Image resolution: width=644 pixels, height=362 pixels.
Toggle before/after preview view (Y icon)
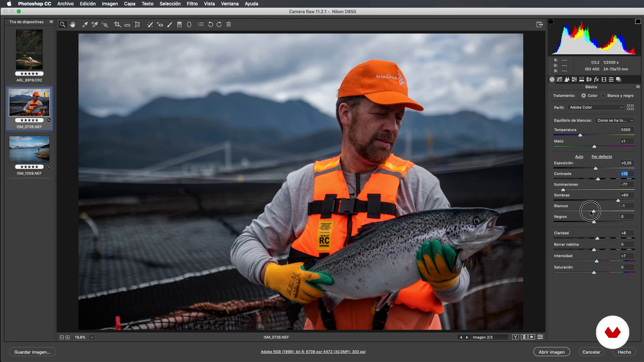coord(516,337)
